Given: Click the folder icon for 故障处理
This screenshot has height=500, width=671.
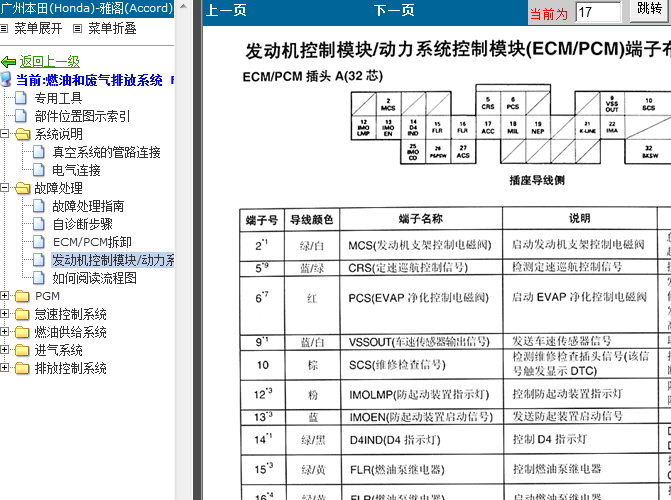Looking at the screenshot, I should (23, 188).
